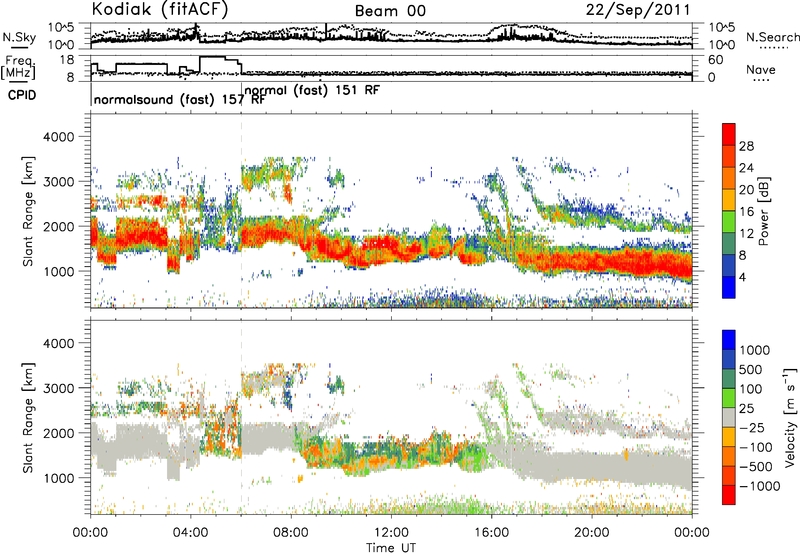Click the "Nave" legend label
This screenshot has height=554, width=800.
pyautogui.click(x=761, y=69)
